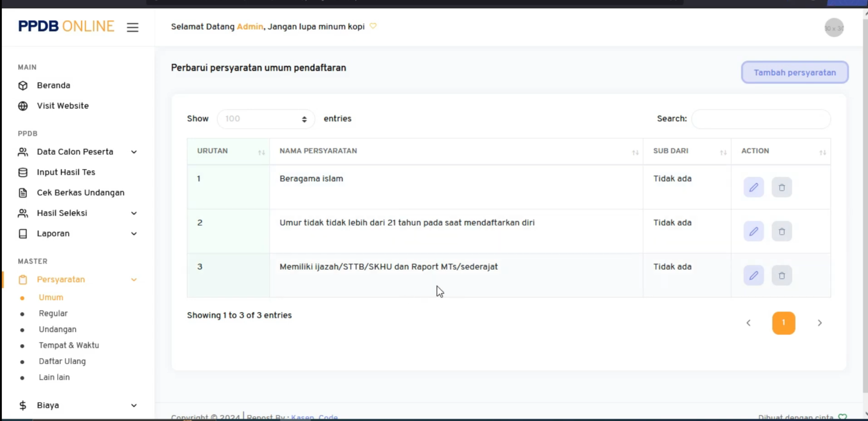This screenshot has width=868, height=421.
Task: Delete the Memiliki ijazah/STTB/SKHU row
Action: tap(782, 275)
